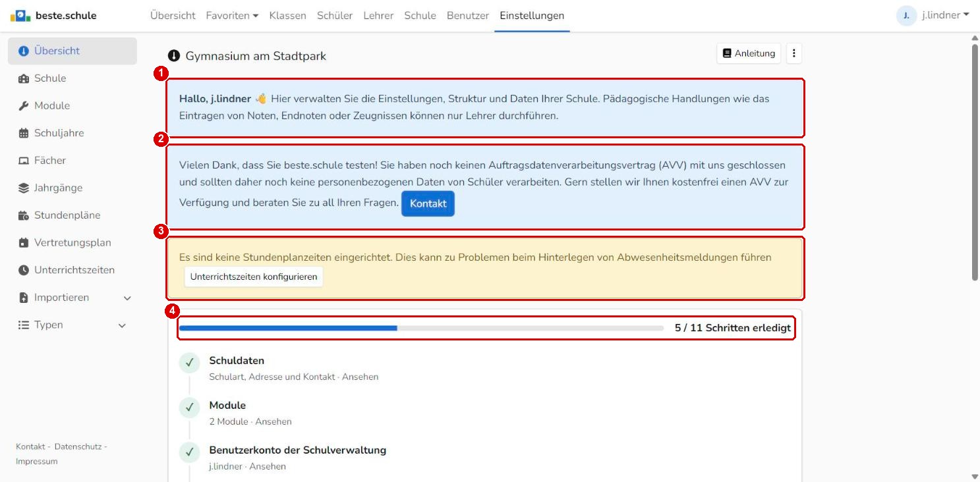Viewport: 980px width, 482px height.
Task: Click the j.lindner avatar circle
Action: [x=907, y=15]
